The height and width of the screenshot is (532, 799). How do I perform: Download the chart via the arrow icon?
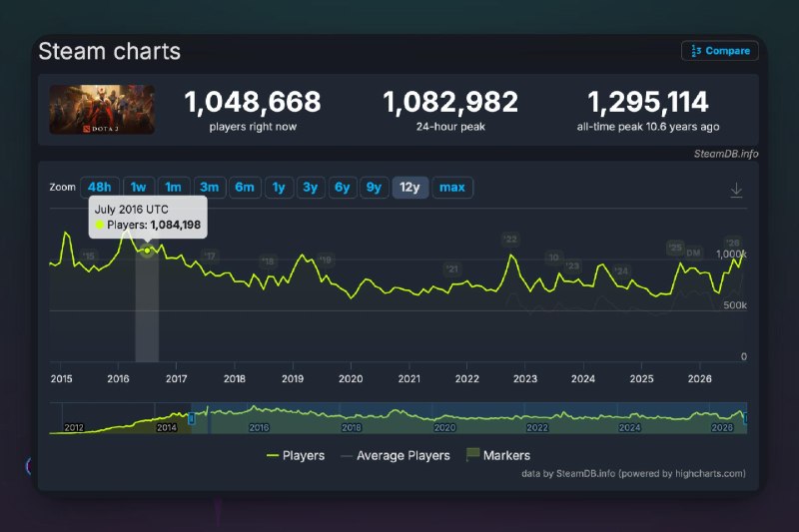736,190
